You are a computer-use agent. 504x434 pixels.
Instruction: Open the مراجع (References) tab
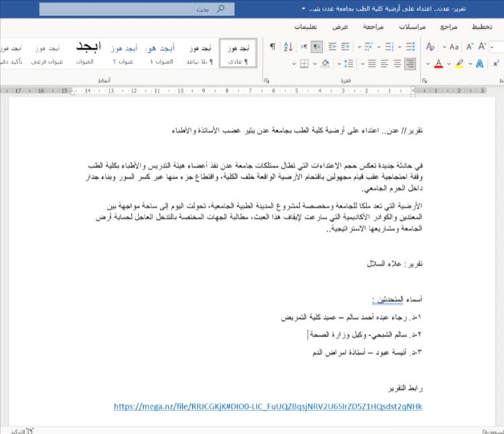tap(449, 27)
